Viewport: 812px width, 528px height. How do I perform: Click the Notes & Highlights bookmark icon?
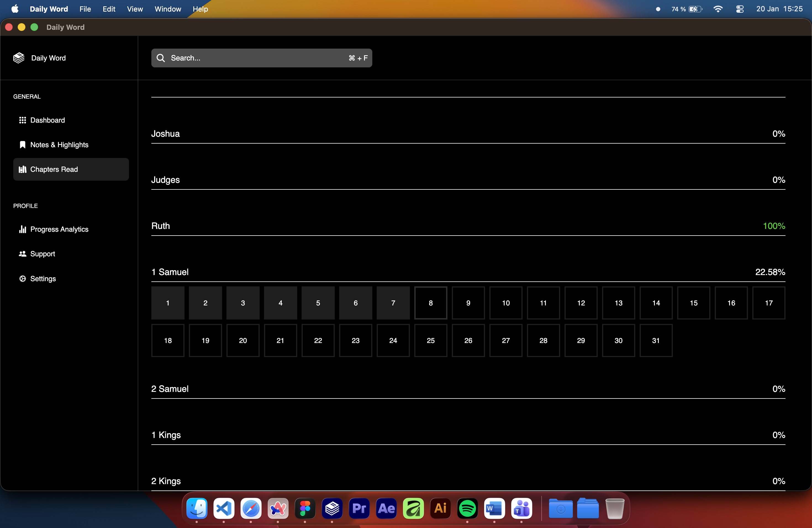(23, 145)
